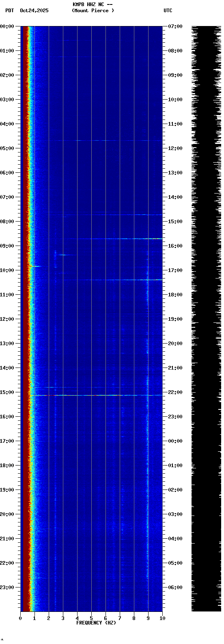Click the bright red event line after 15:00 PDT
224x644 pixels.
pos(96,395)
